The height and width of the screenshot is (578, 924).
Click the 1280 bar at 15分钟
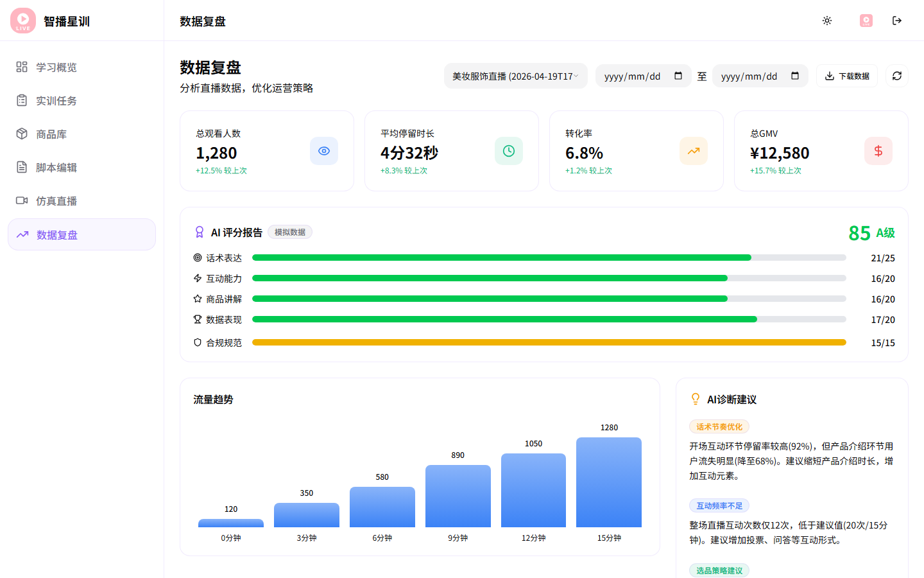pos(609,482)
